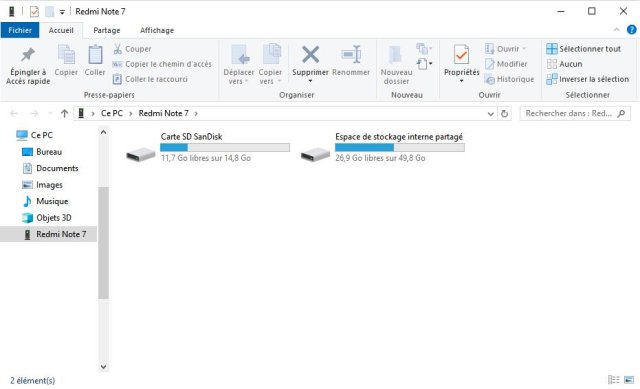The width and height of the screenshot is (640, 389).
Task: Open the blue Help question icon
Action: [x=631, y=30]
